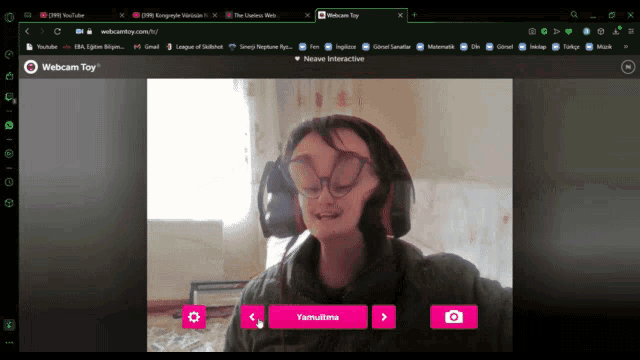
Task: Take a photo with camera button
Action: click(454, 317)
